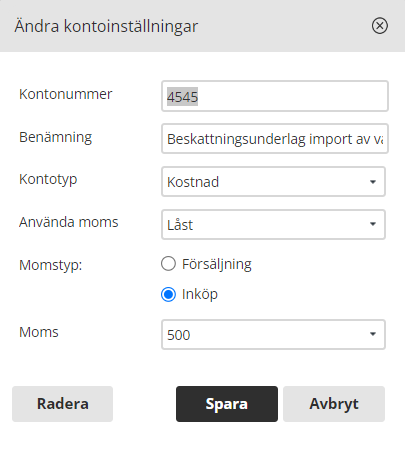Screen dimensions: 405x454
Task: Click the Momstyp label
Action: 51,266
